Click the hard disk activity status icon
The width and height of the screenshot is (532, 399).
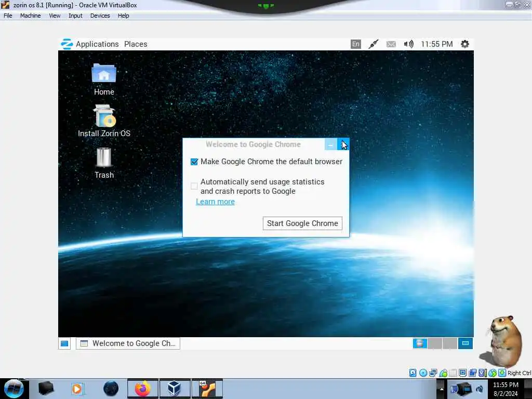[x=413, y=373]
